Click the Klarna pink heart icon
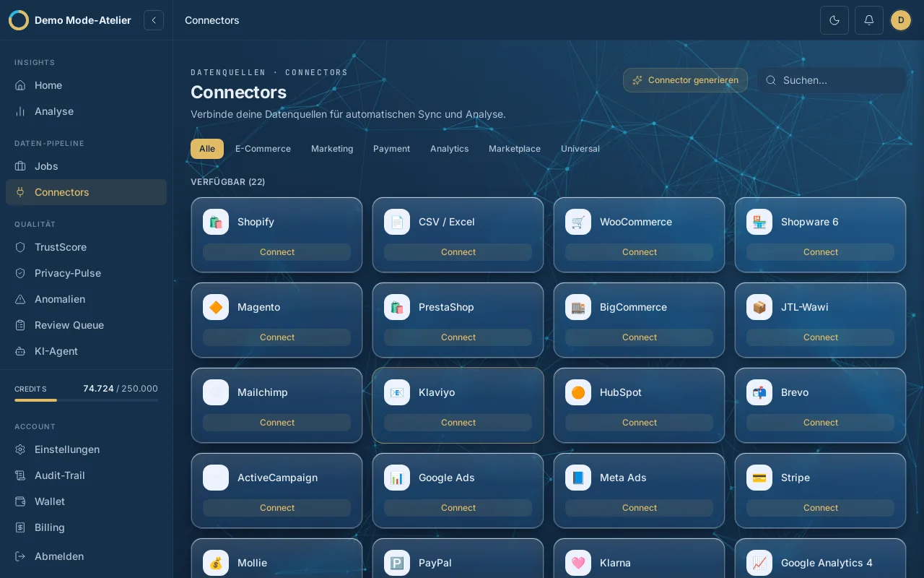 [578, 563]
